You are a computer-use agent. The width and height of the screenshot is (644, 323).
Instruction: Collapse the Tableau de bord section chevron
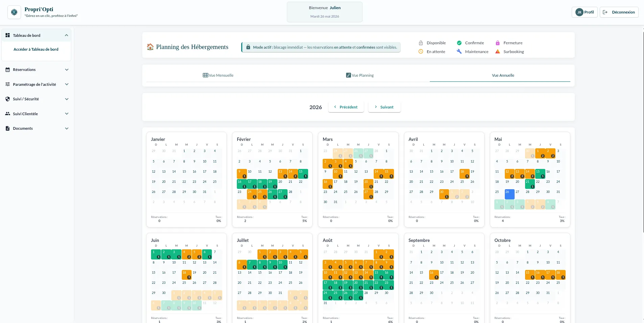click(x=67, y=35)
